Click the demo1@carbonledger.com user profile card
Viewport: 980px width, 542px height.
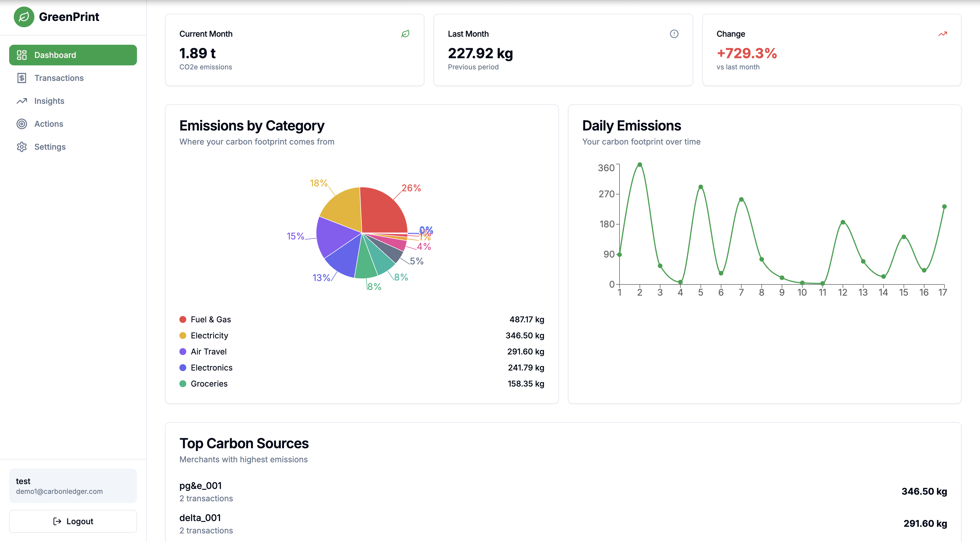73,486
